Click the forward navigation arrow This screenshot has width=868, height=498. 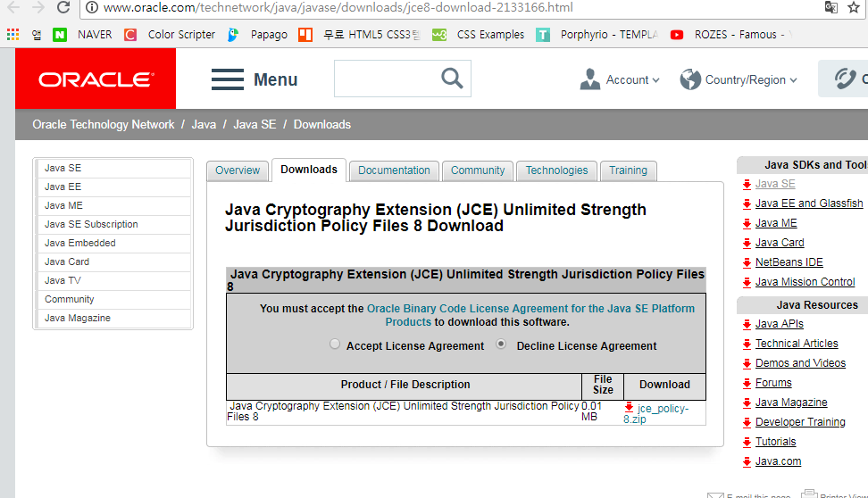(38, 7)
